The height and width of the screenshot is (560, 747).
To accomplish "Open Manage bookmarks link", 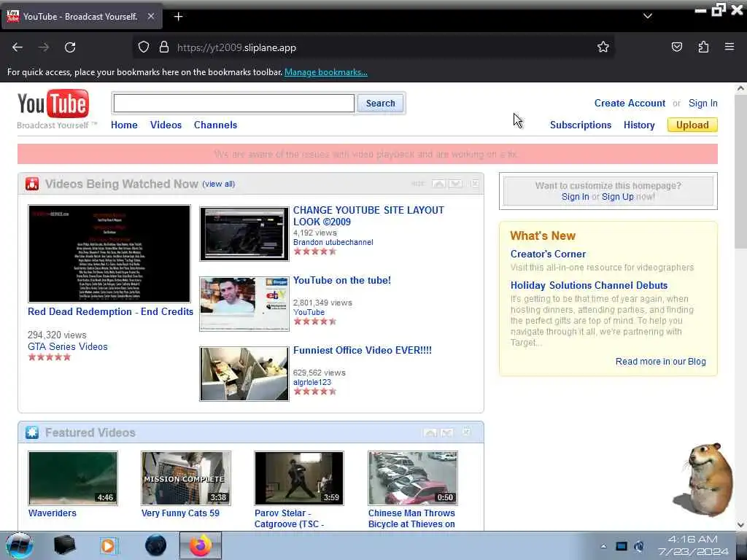I will (326, 72).
